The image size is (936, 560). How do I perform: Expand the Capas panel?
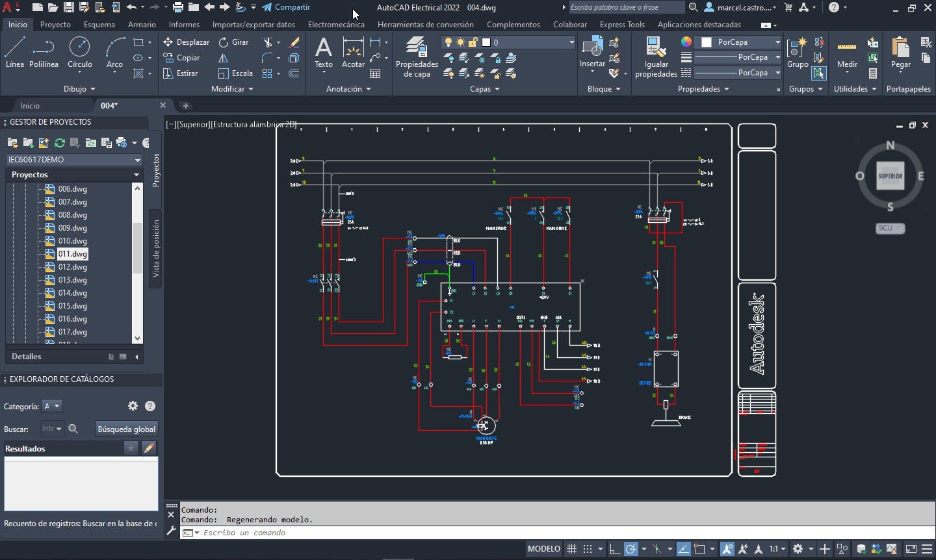[x=485, y=89]
